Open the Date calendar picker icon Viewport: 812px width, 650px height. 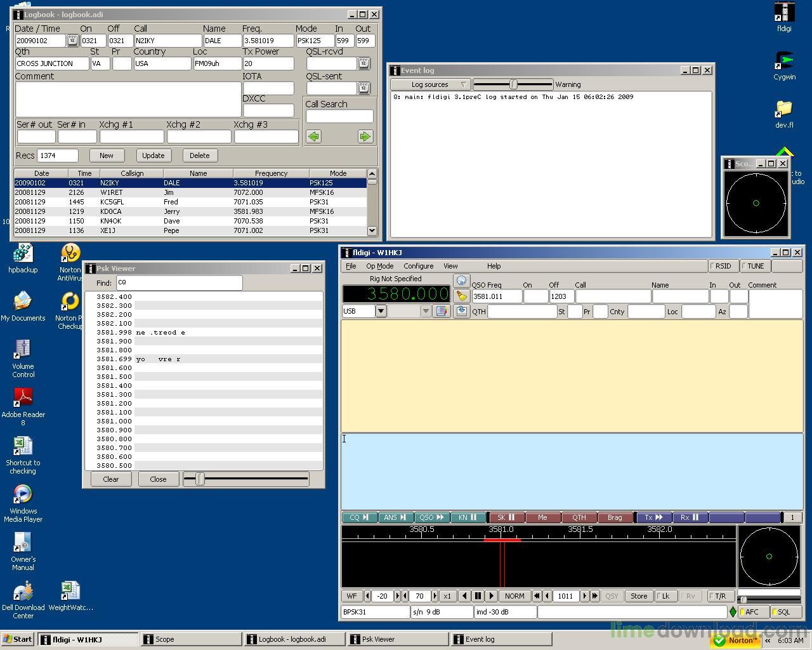click(x=72, y=41)
